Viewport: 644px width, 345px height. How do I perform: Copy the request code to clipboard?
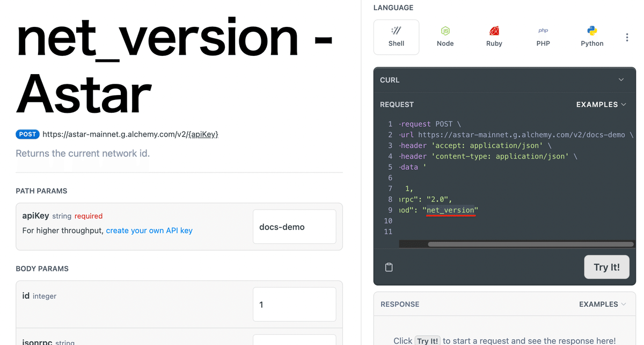pos(389,267)
